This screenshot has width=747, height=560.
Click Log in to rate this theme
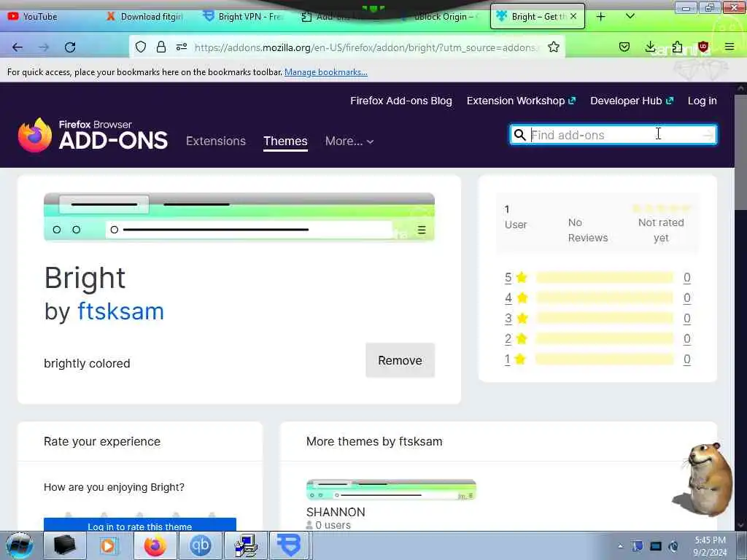140,525
